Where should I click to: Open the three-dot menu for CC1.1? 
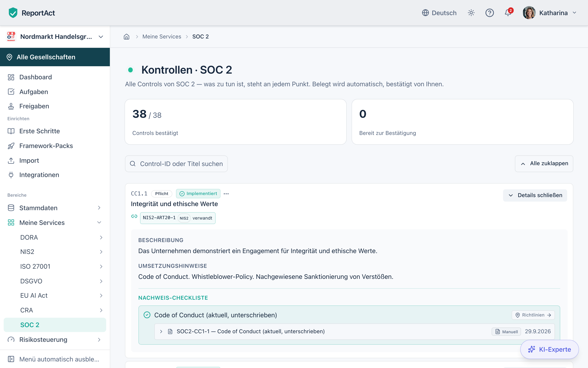click(226, 194)
